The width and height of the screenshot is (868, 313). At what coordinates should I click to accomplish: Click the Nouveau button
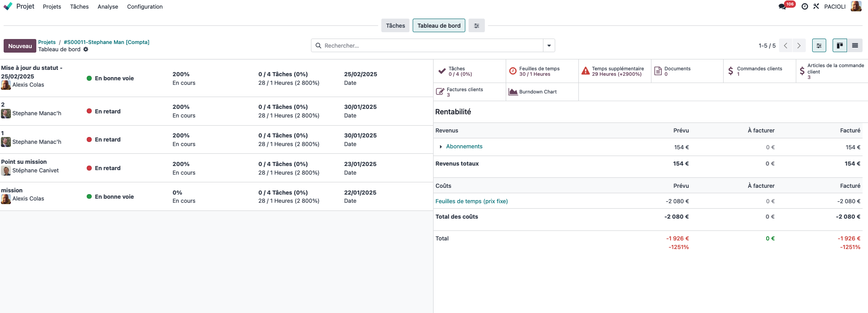click(x=20, y=46)
